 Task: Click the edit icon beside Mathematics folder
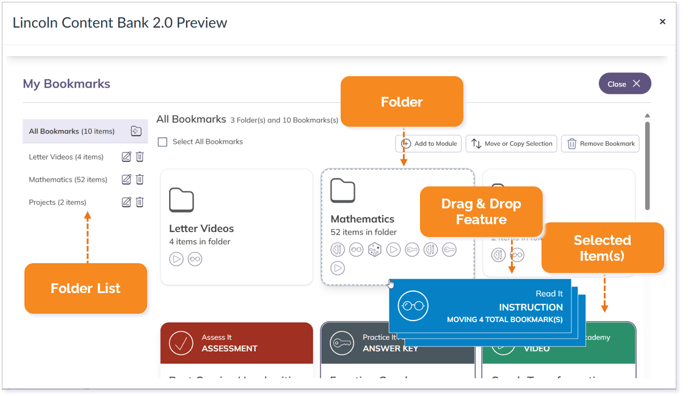coord(126,179)
